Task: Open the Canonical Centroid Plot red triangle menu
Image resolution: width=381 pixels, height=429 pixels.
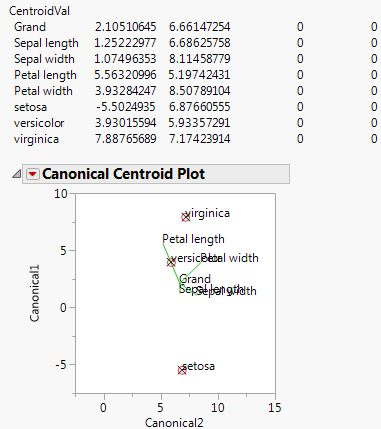Action: tap(33, 174)
